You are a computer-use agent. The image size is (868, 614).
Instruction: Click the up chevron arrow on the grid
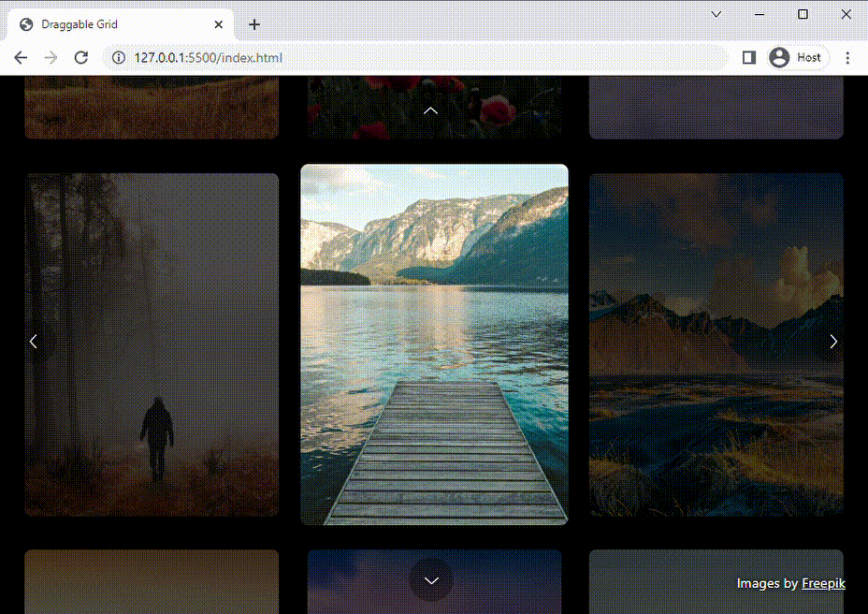coord(430,110)
